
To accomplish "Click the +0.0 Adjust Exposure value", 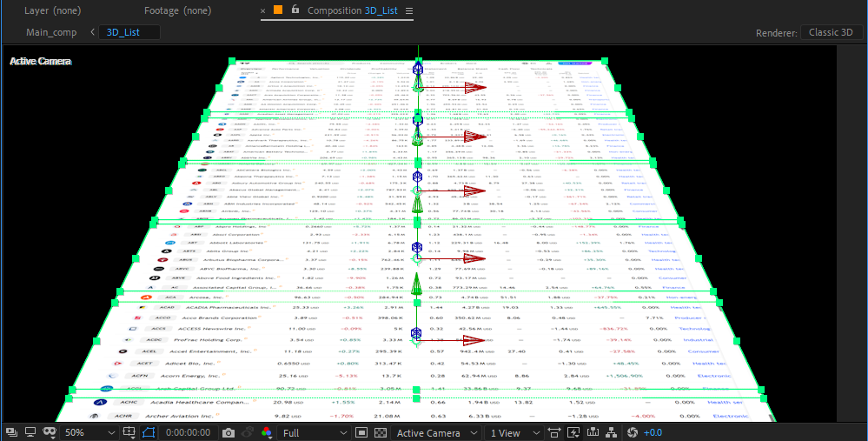I will 653,432.
